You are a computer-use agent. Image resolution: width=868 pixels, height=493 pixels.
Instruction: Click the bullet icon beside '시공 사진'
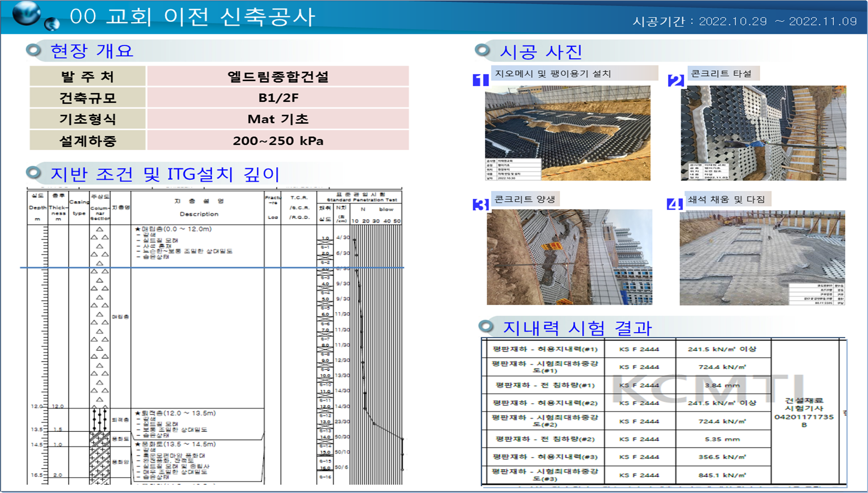pos(482,50)
